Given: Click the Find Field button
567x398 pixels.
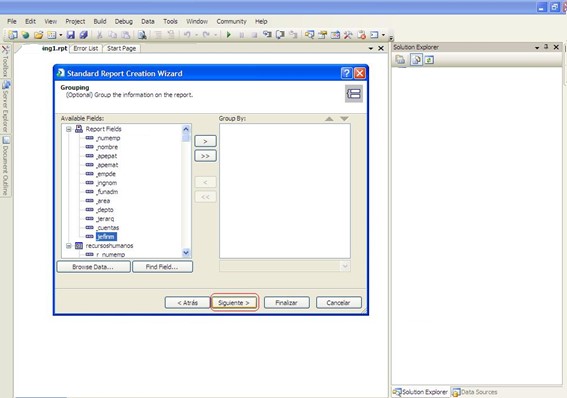Looking at the screenshot, I should (162, 267).
